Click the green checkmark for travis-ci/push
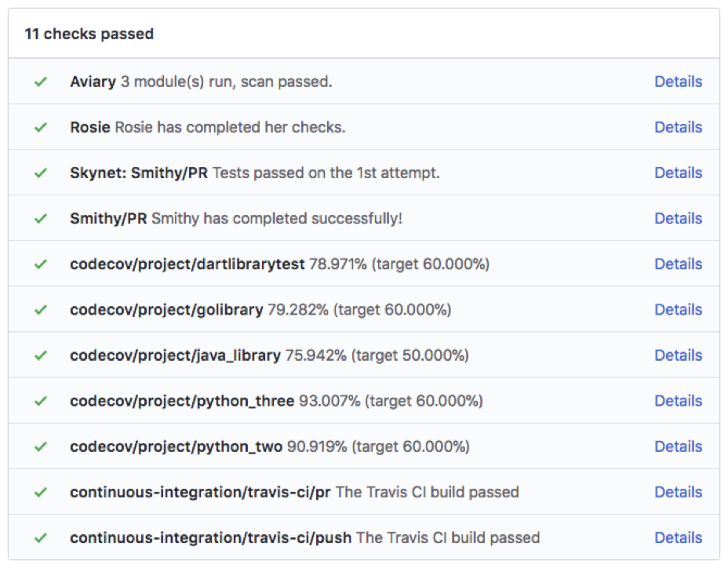This screenshot has height=568, width=728. (41, 538)
